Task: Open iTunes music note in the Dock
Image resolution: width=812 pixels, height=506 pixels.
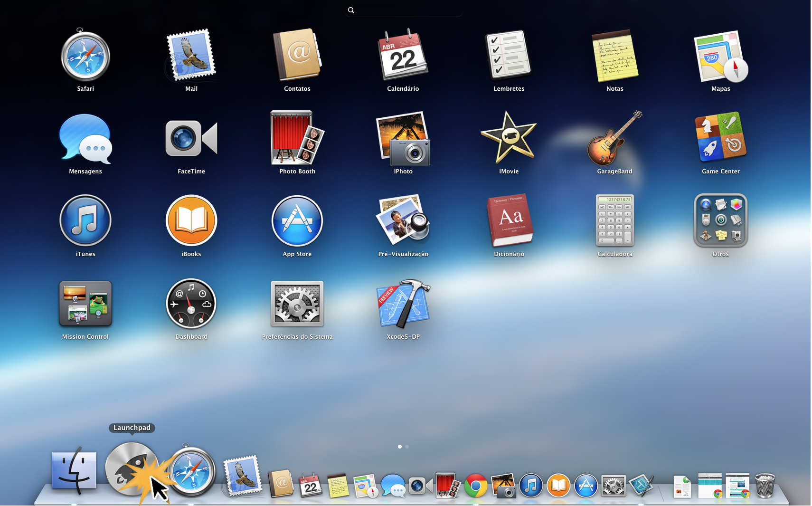Action: pos(531,486)
